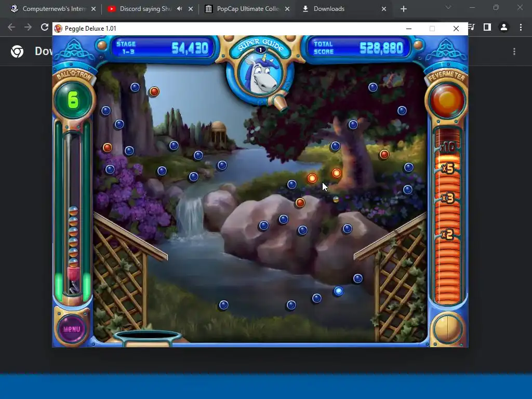The image size is (532, 399).
Task: Click the x10 marker on fever meter
Action: (448, 147)
